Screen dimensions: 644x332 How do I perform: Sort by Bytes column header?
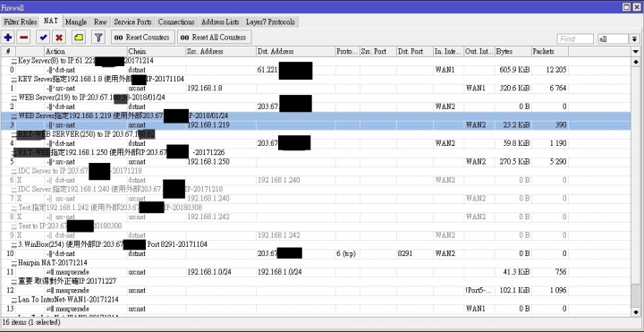(x=513, y=52)
